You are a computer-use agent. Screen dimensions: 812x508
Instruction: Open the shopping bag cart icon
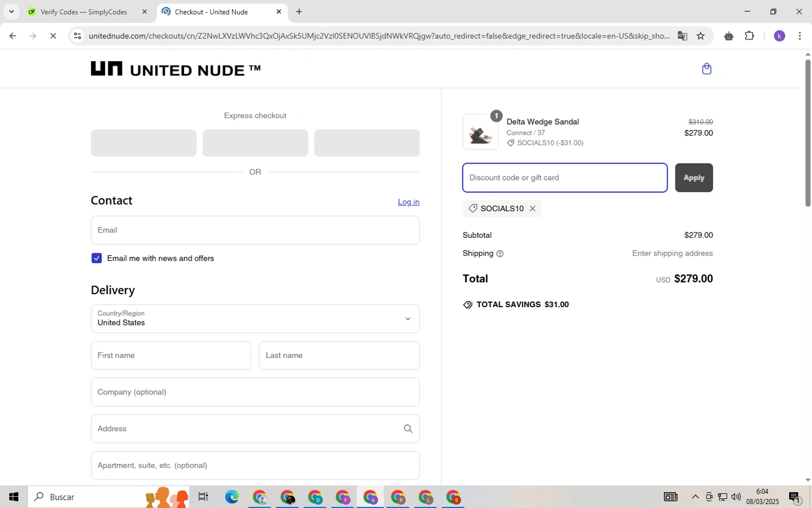coord(706,69)
